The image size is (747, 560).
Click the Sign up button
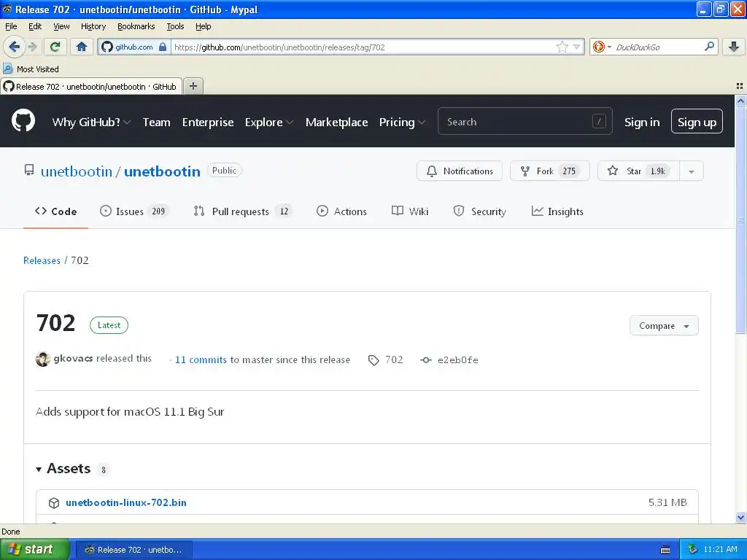click(697, 122)
